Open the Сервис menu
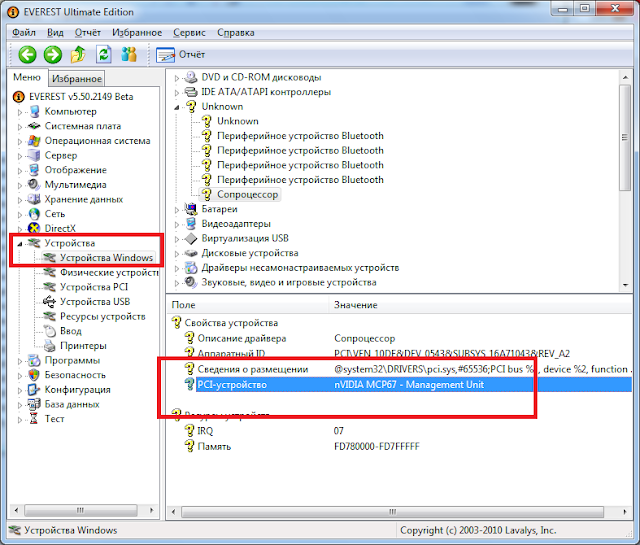 (x=189, y=33)
